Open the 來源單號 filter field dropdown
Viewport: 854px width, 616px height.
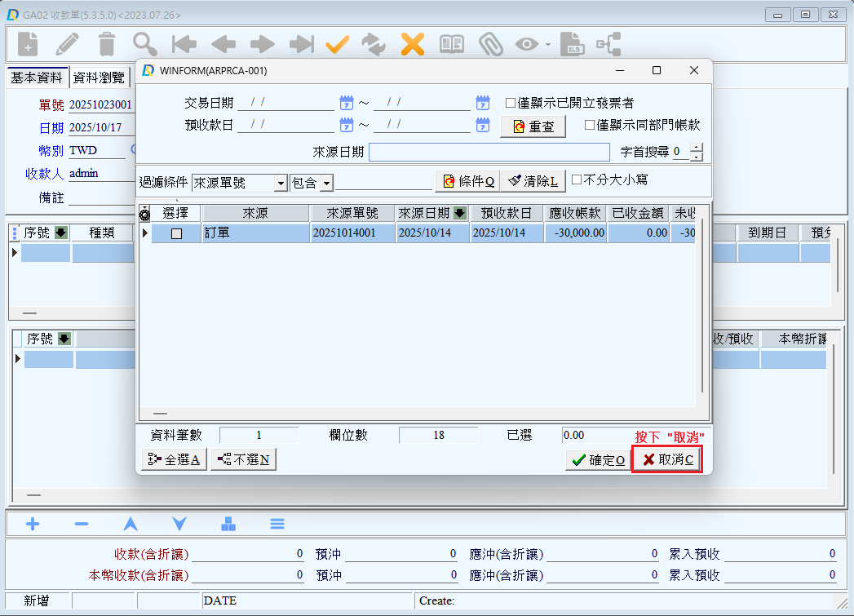point(281,183)
